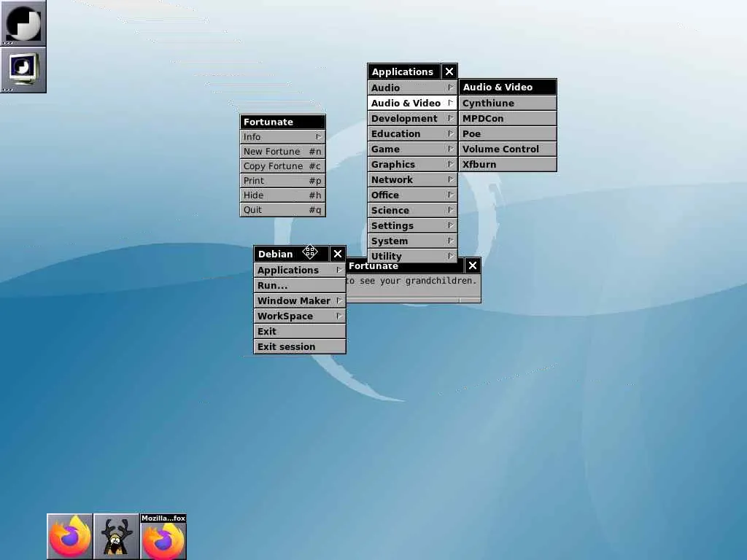Expand the Science submenu
The height and width of the screenshot is (560, 747).
pos(413,210)
